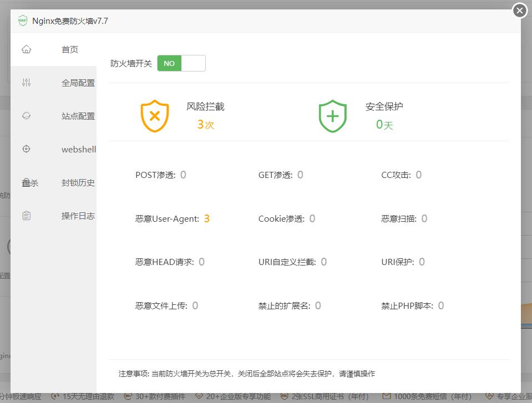This screenshot has width=532, height=403.
Task: Click the green security protection shield icon
Action: coord(333,116)
